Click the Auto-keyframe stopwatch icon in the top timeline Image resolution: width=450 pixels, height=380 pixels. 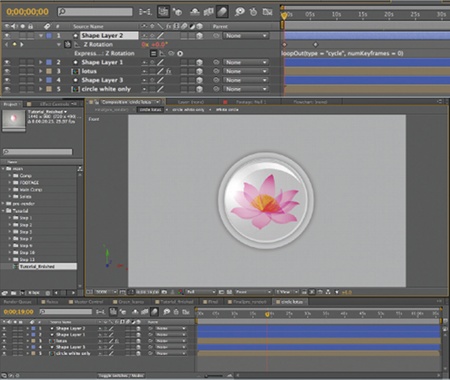253,12
